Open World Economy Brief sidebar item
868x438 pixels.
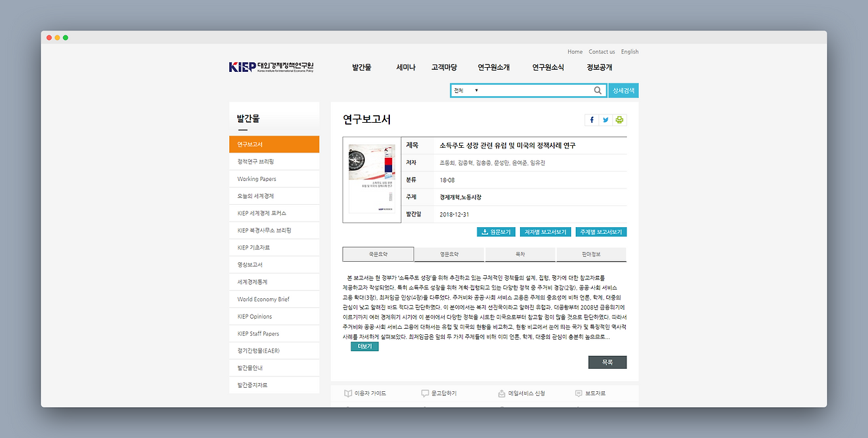click(x=274, y=299)
